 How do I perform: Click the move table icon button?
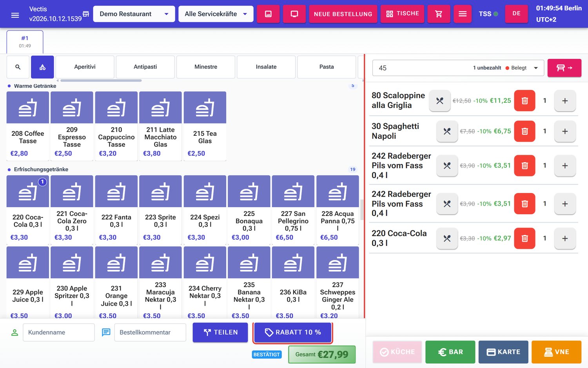coord(564,68)
